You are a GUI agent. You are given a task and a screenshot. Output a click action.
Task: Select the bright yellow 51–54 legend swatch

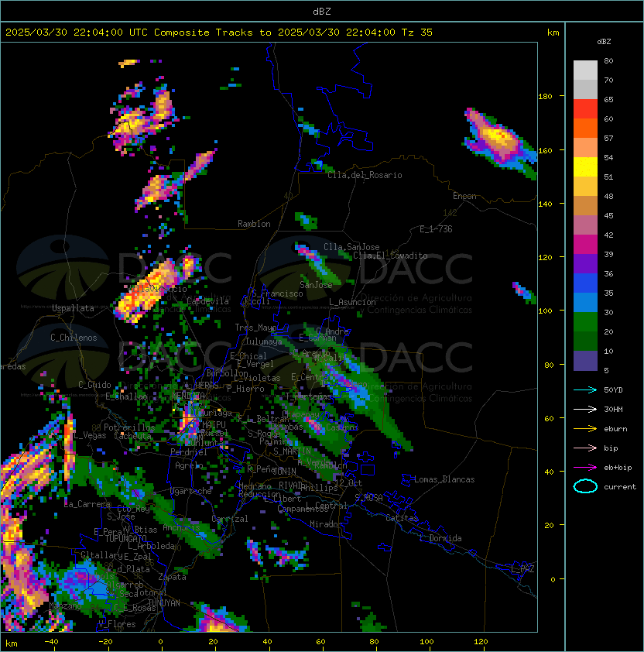tap(585, 167)
